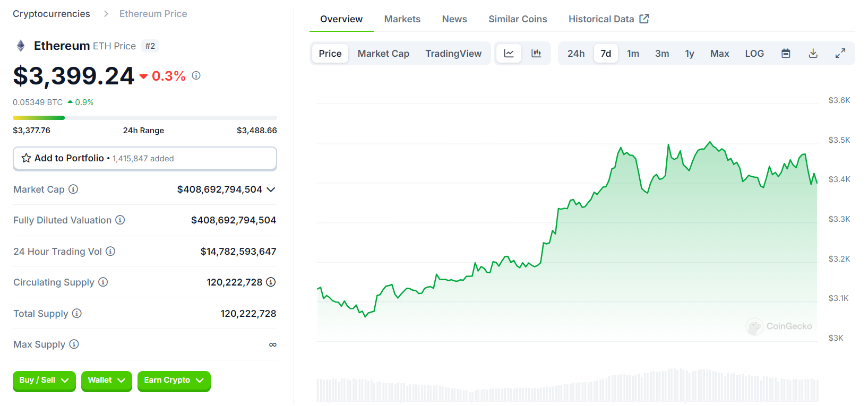Switch chart to TradingView mode
This screenshot has height=406, width=868.
(x=453, y=53)
